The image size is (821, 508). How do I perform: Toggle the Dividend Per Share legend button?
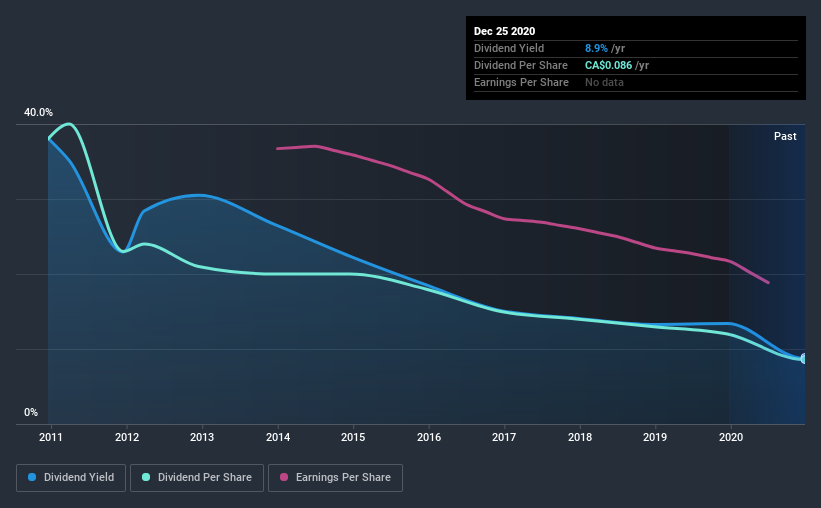pyautogui.click(x=197, y=478)
